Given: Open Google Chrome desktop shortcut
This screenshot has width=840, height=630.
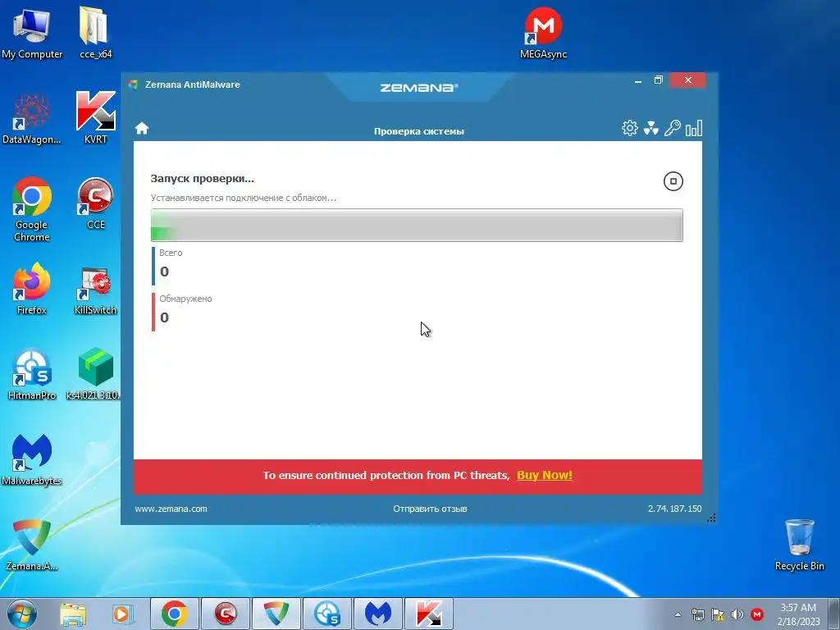Looking at the screenshot, I should [x=32, y=209].
